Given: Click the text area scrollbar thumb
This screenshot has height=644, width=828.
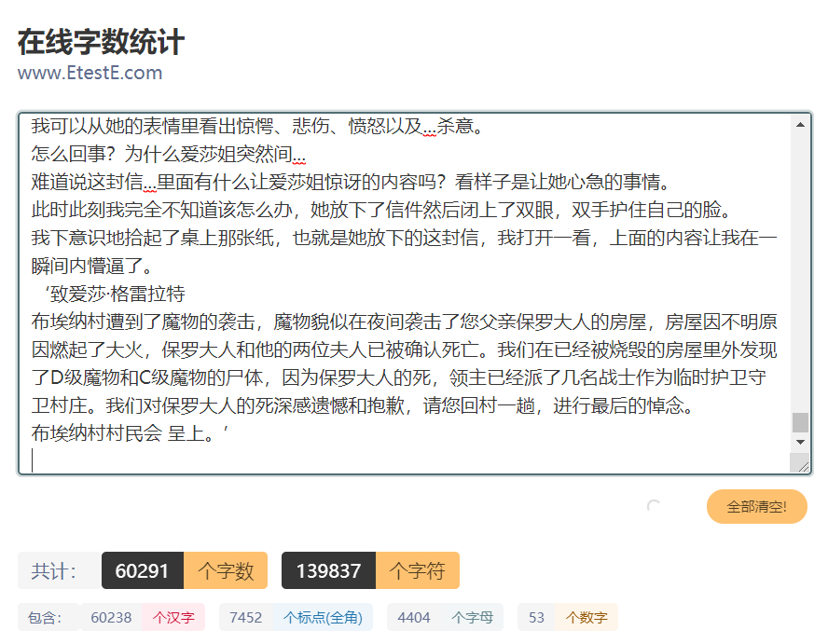Looking at the screenshot, I should [x=800, y=422].
